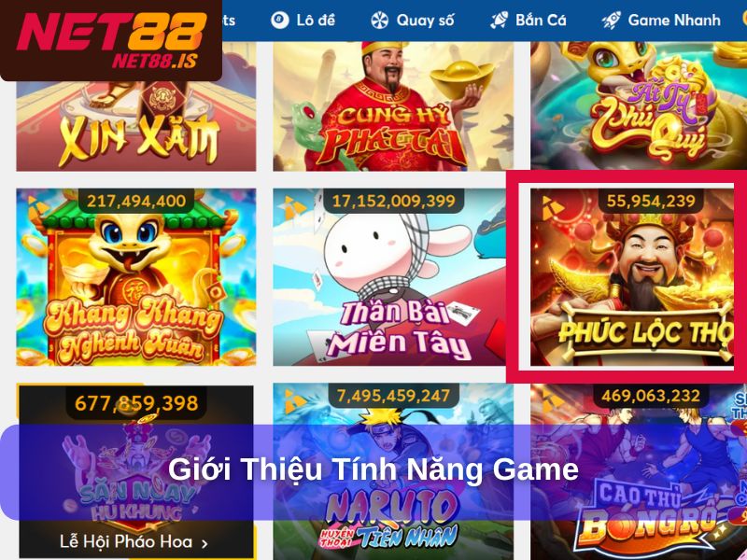Click the NET88 logo
Image resolution: width=747 pixels, height=560 pixels.
pos(111,40)
